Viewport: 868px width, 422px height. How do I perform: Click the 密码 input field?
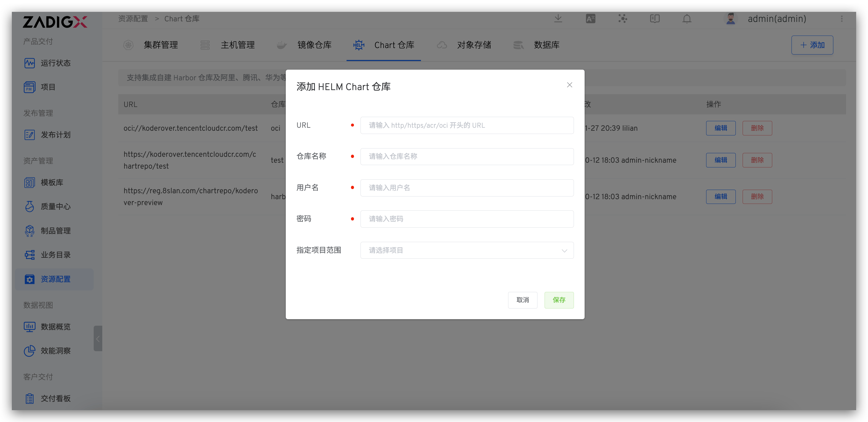point(467,219)
